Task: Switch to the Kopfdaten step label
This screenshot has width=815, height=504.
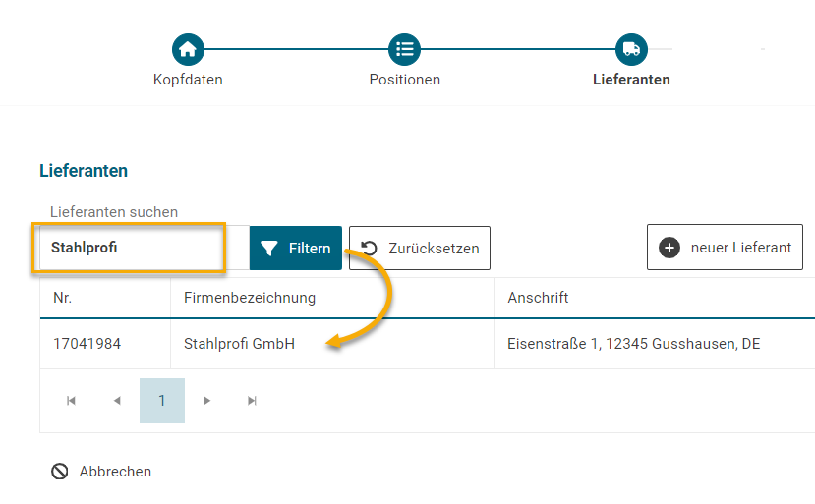Action: point(188,80)
